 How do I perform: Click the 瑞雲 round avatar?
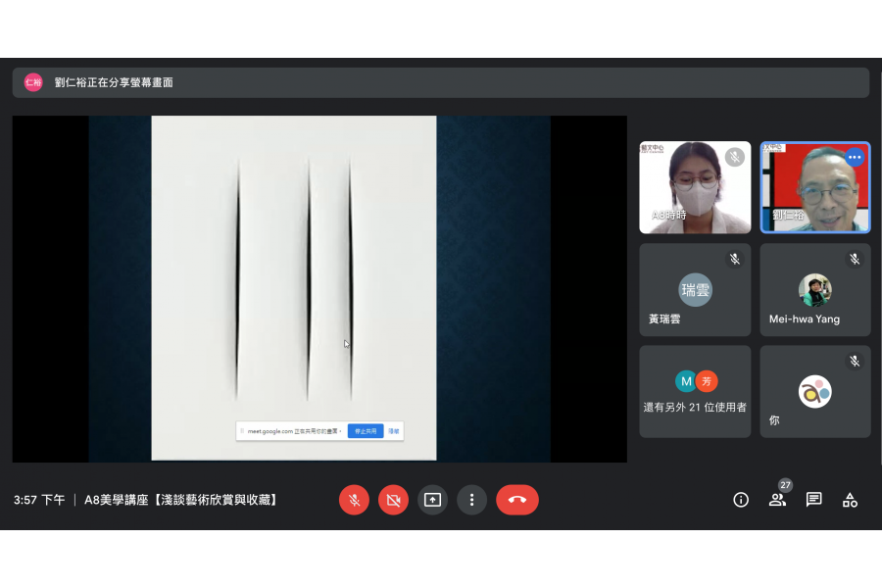695,290
